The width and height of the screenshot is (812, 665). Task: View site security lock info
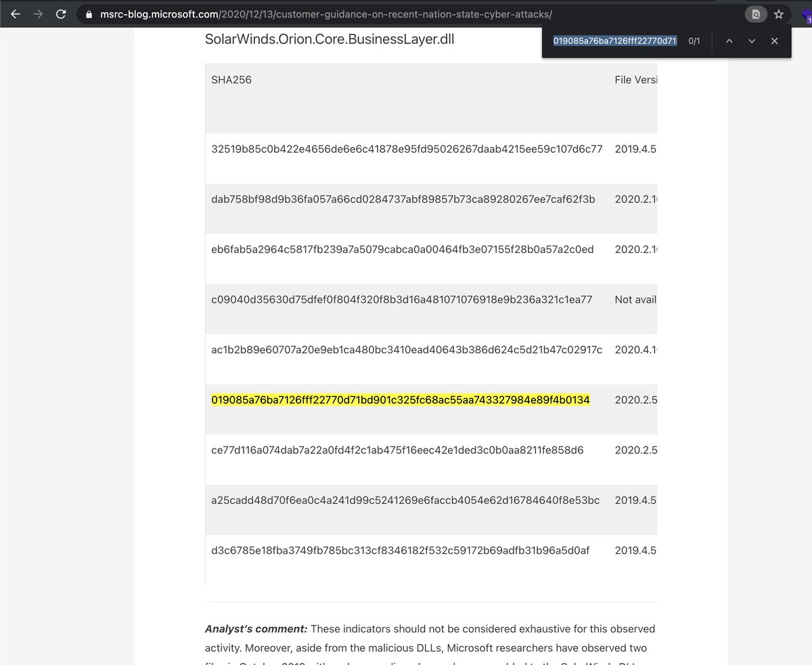(x=88, y=14)
